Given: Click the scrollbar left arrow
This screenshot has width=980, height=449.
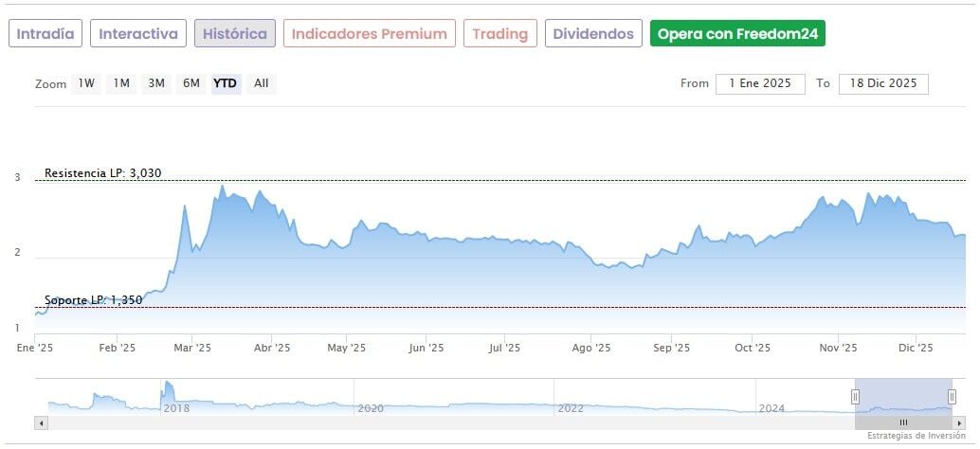Looking at the screenshot, I should (x=41, y=422).
